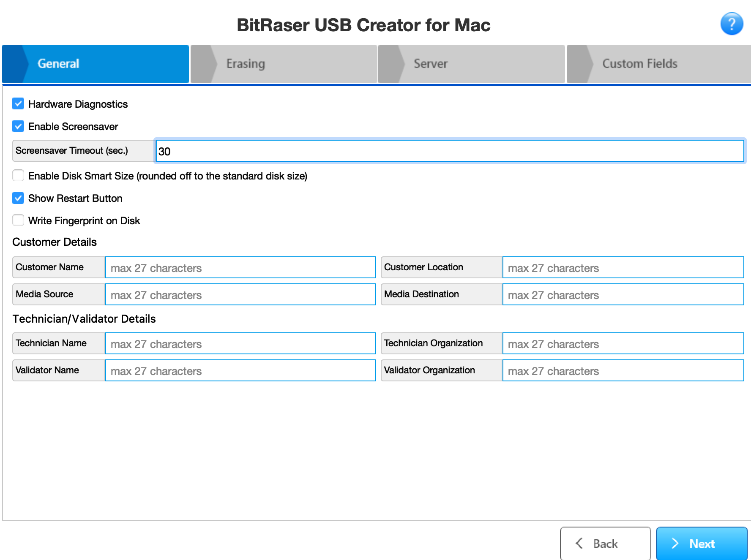Click the Validator Name input field
Screen dimensions: 751x560
(x=240, y=371)
